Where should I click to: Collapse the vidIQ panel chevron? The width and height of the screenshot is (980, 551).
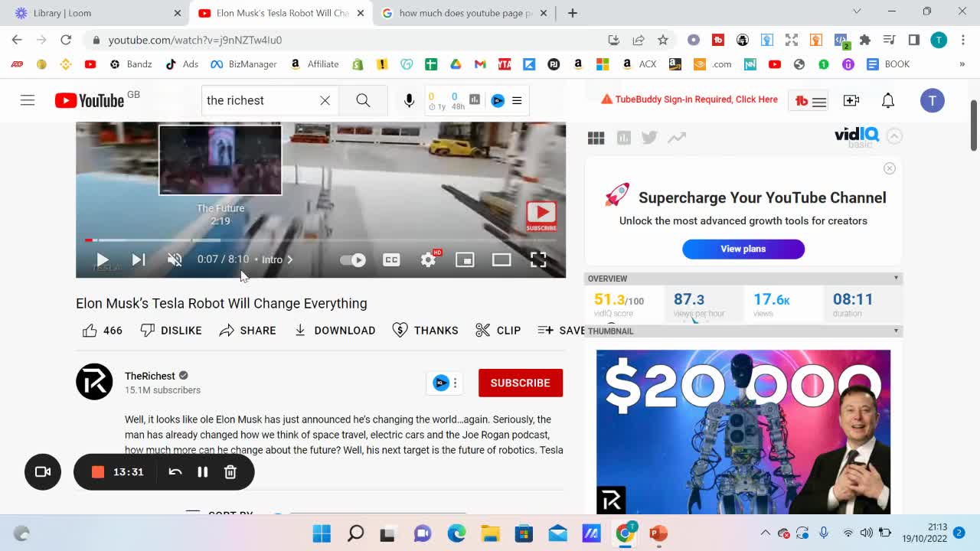coord(893,136)
